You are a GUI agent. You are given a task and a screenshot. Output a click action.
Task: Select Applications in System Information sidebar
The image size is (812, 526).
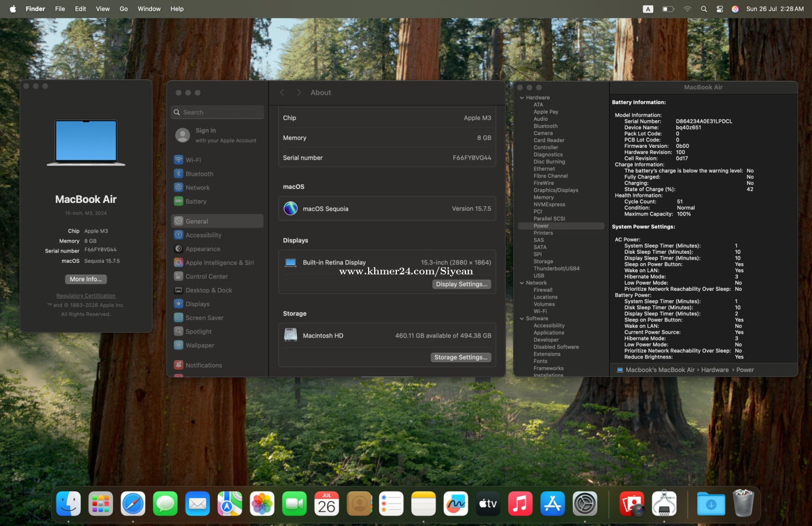(x=549, y=333)
